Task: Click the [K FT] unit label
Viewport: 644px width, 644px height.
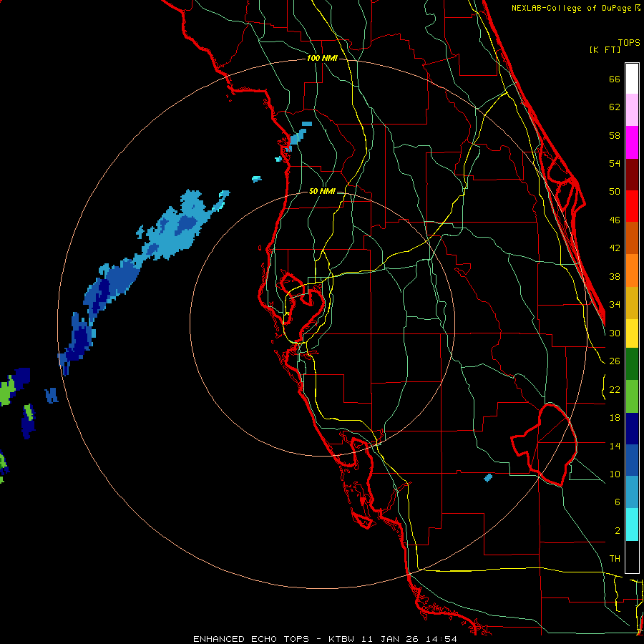Action: point(605,49)
